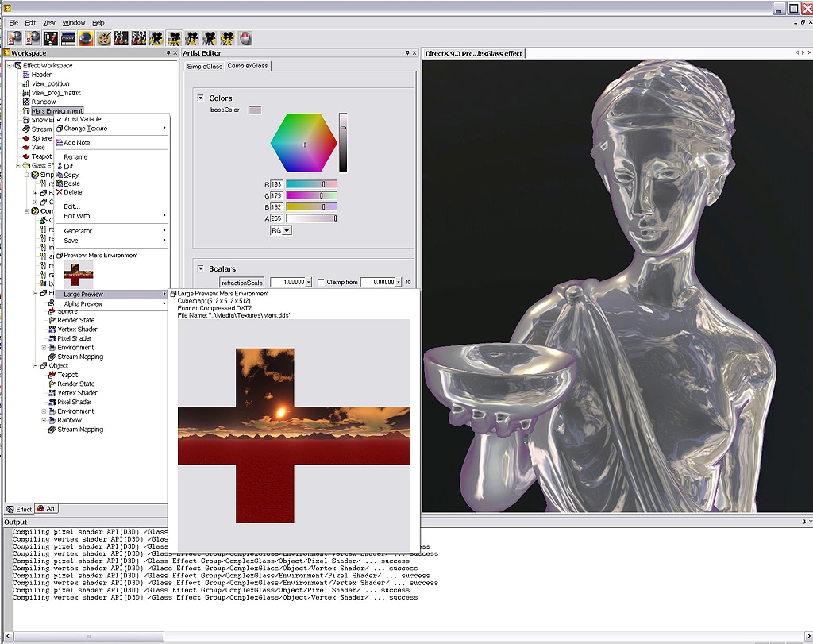
Task: Open the Window menu
Action: click(x=73, y=22)
